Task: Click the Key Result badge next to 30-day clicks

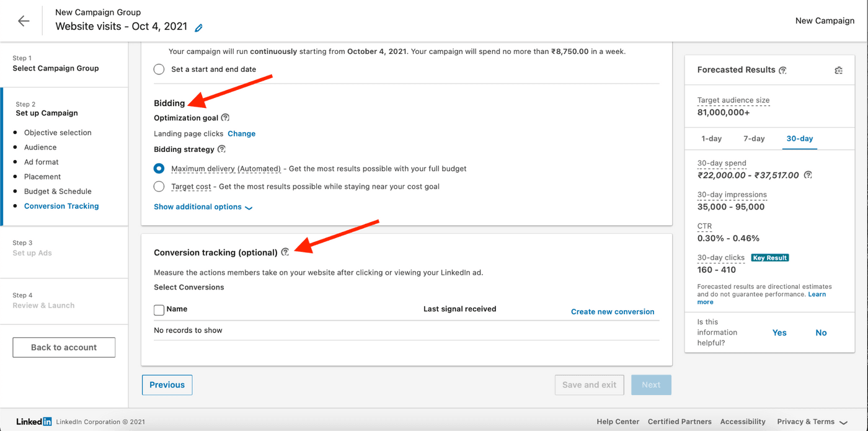Action: coord(769,257)
